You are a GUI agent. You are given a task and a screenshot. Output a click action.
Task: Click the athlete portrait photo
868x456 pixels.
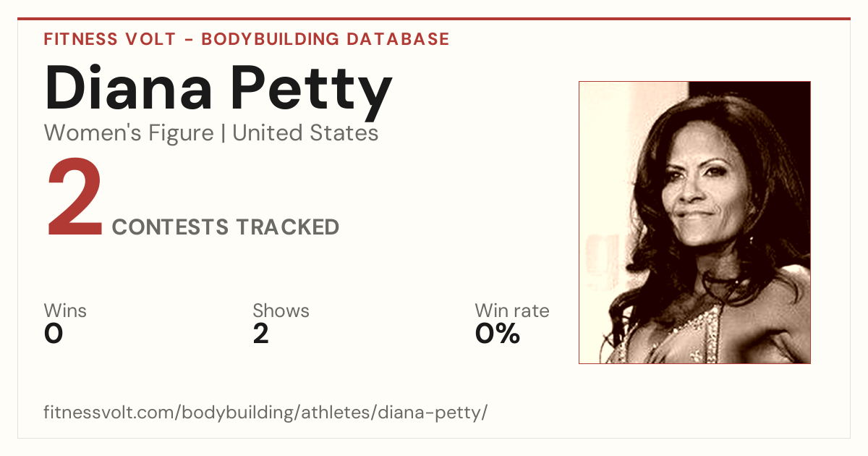(x=694, y=222)
